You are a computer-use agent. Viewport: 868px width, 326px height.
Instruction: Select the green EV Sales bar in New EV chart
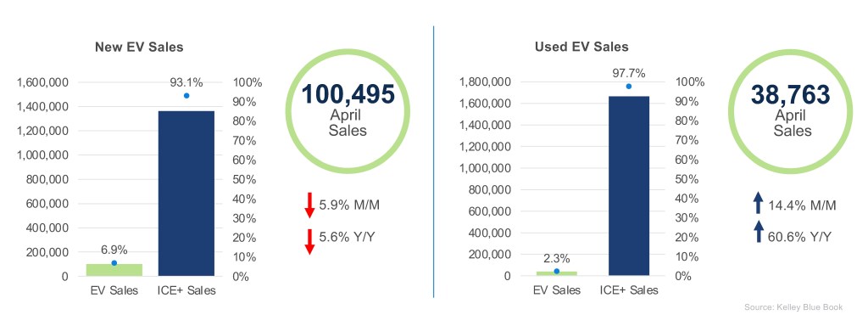tap(114, 270)
